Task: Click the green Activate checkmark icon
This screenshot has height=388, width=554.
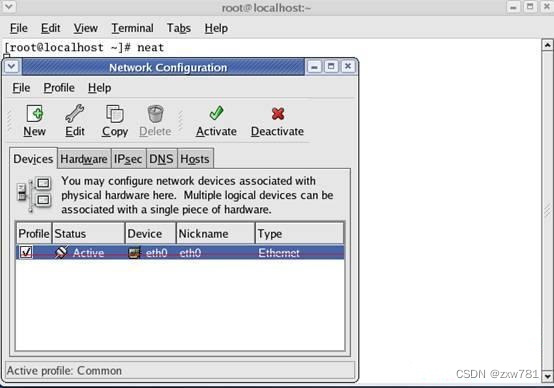Action: pos(216,113)
